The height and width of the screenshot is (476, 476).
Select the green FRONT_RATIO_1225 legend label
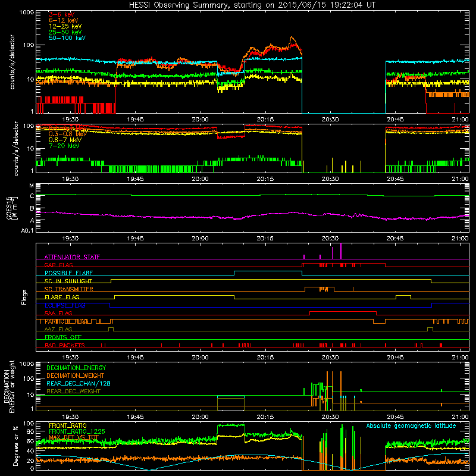(77, 431)
